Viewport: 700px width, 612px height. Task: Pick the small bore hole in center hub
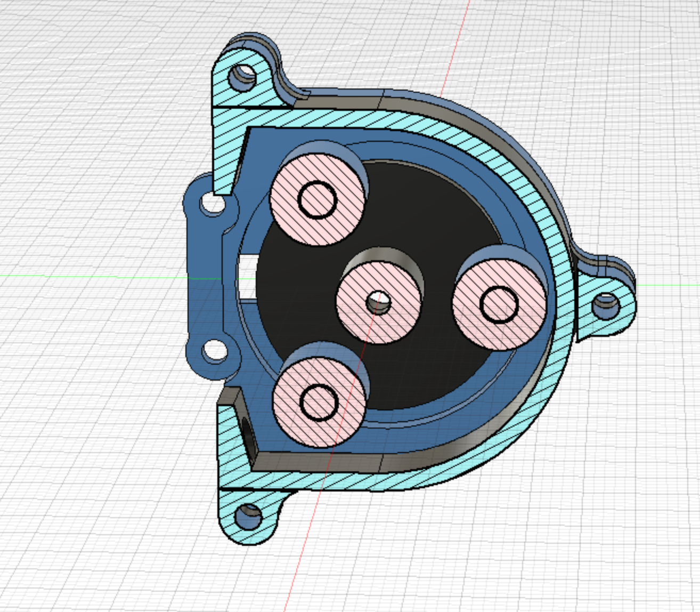[379, 303]
